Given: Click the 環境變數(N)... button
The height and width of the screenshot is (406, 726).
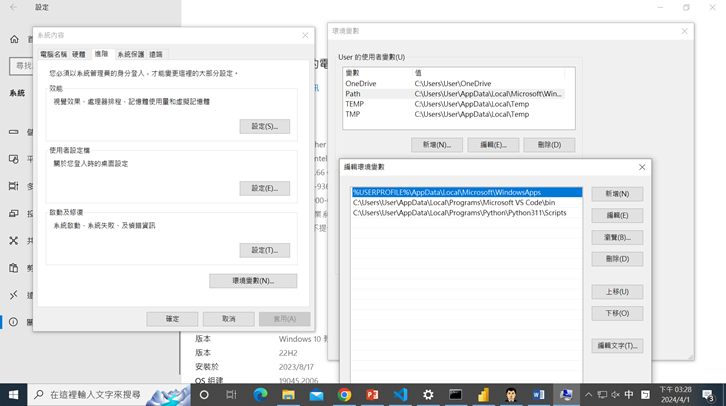Looking at the screenshot, I should [x=253, y=281].
